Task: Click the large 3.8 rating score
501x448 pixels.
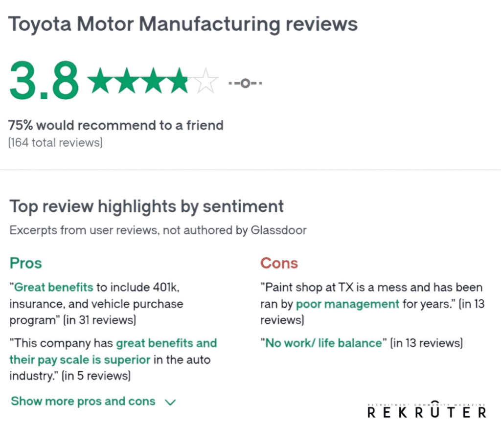Action: point(44,80)
